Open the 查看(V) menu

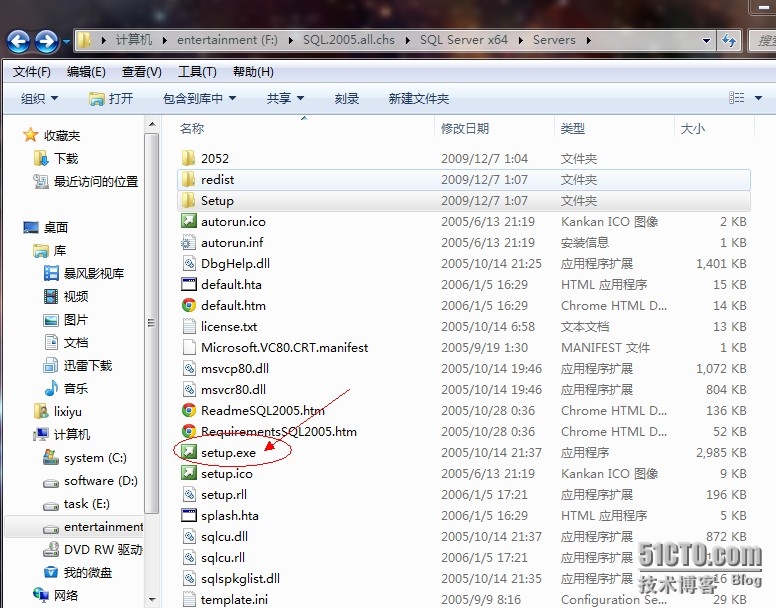click(142, 72)
